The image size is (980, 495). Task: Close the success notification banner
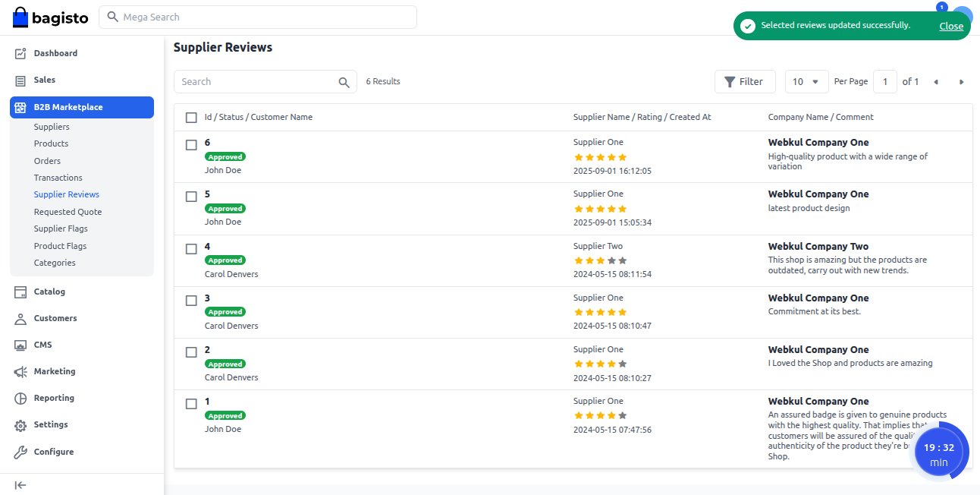[x=951, y=25]
